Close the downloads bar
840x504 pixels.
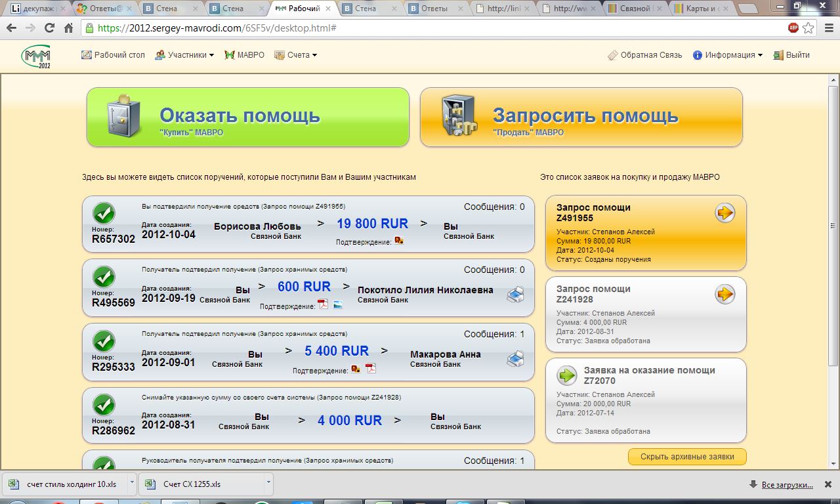click(829, 485)
